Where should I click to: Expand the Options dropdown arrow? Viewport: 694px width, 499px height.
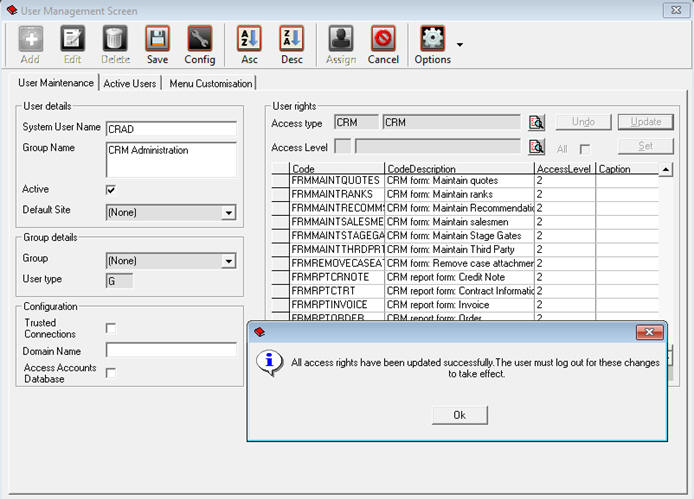pyautogui.click(x=460, y=45)
